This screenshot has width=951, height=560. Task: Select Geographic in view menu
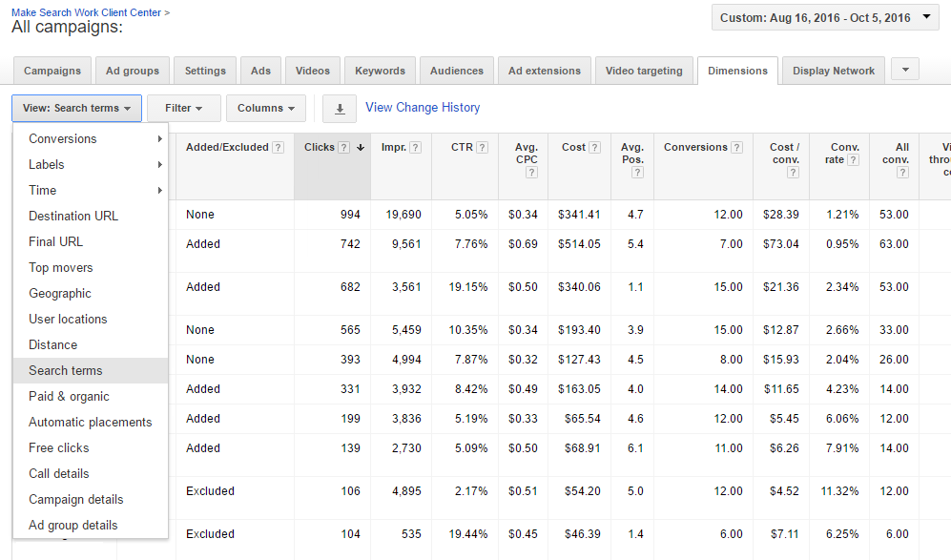point(91,293)
